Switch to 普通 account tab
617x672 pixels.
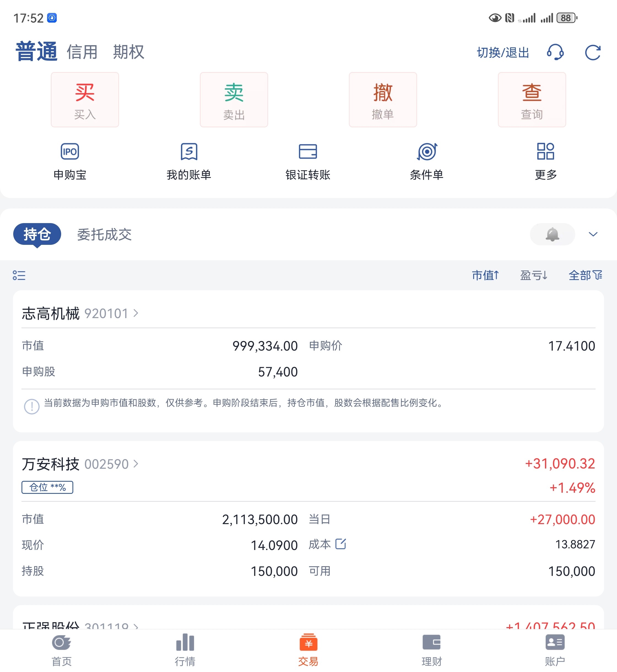(x=36, y=52)
